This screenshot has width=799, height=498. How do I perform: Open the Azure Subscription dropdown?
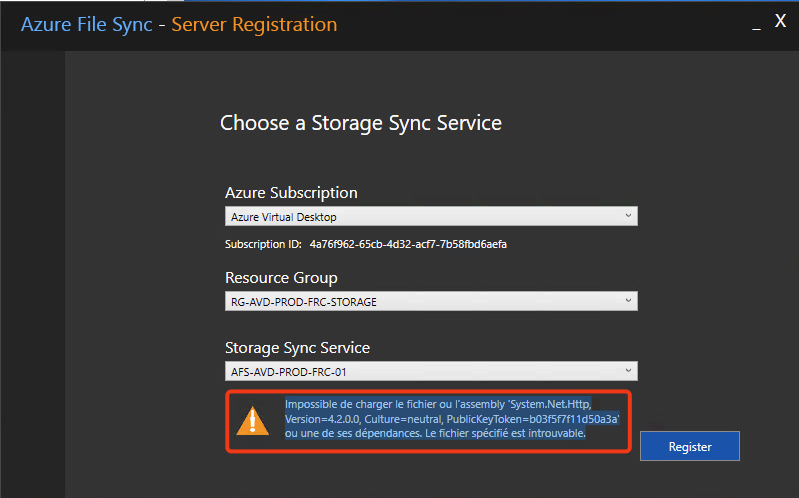pos(431,216)
